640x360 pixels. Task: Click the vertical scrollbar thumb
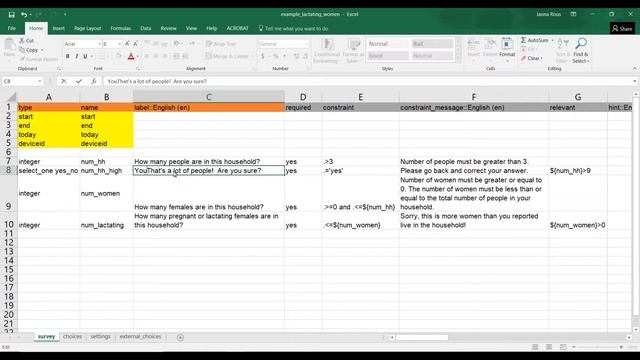[636, 206]
